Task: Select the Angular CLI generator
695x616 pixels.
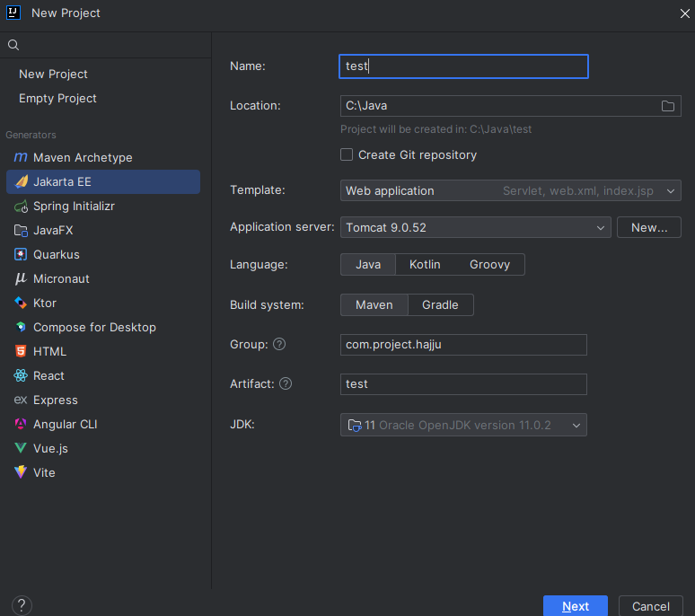Action: [x=103, y=424]
